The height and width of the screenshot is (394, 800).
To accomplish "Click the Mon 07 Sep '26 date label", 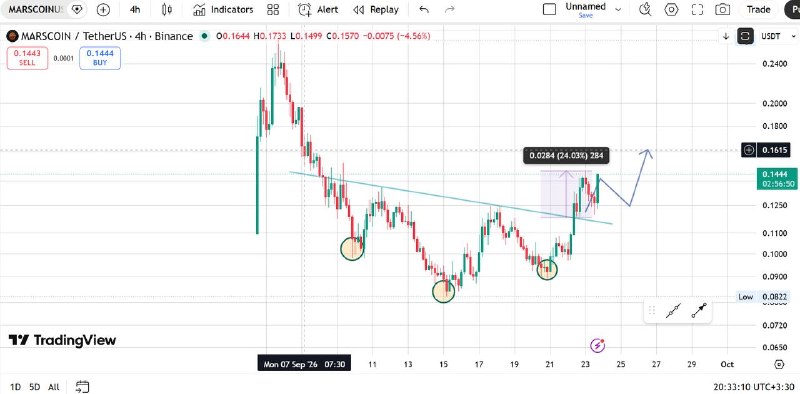I will [x=304, y=364].
